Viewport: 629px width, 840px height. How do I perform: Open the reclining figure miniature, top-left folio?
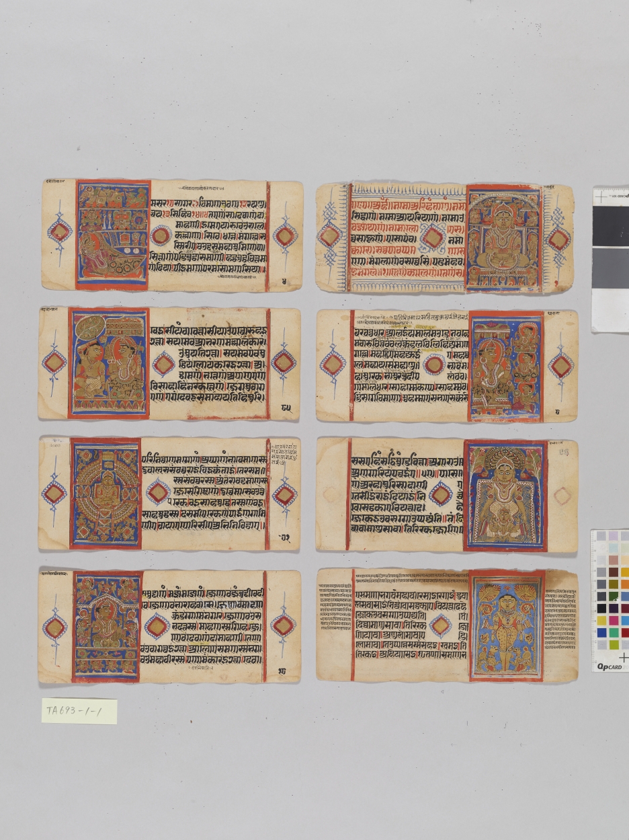113,235
